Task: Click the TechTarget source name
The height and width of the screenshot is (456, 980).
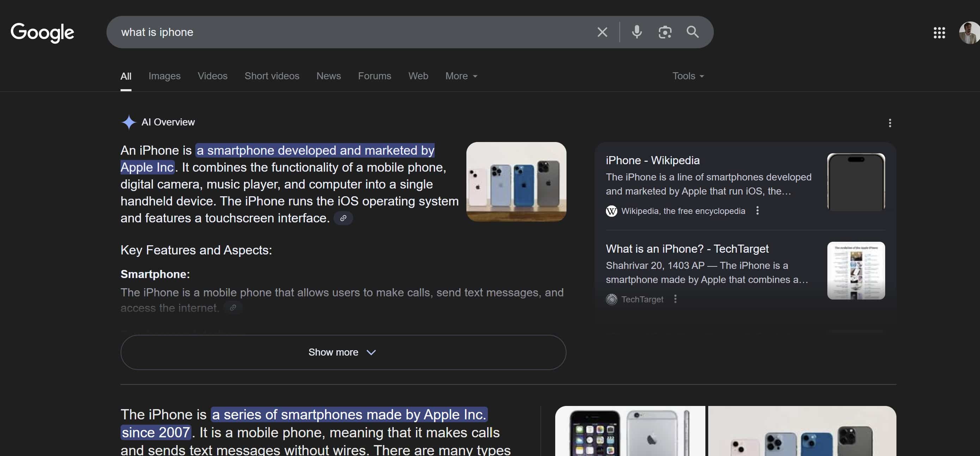Action: [x=642, y=299]
